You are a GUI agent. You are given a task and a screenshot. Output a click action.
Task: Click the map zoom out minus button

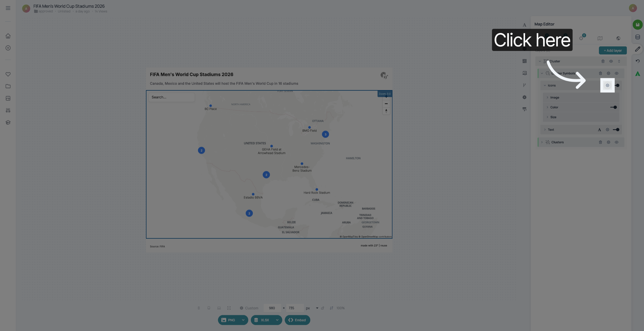[x=386, y=104]
